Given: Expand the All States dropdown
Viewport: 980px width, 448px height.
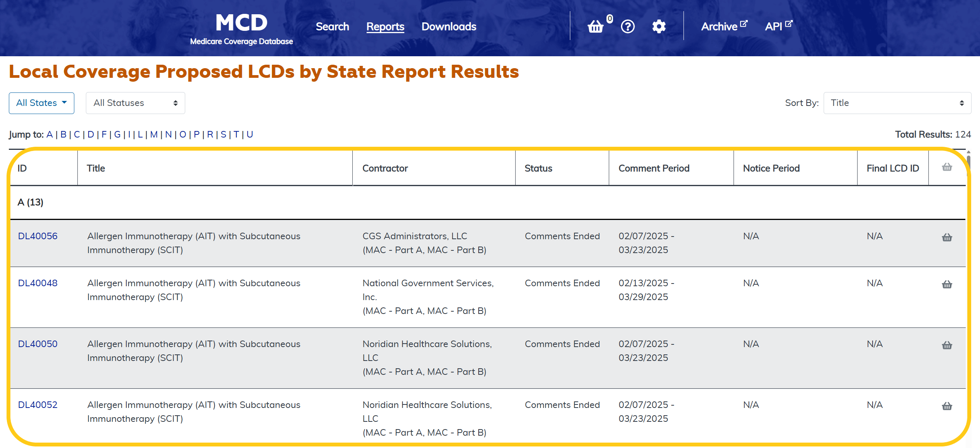Looking at the screenshot, I should click(42, 103).
